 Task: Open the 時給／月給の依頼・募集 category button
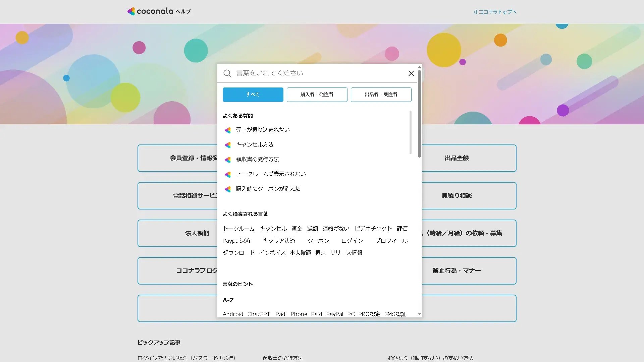point(469,233)
